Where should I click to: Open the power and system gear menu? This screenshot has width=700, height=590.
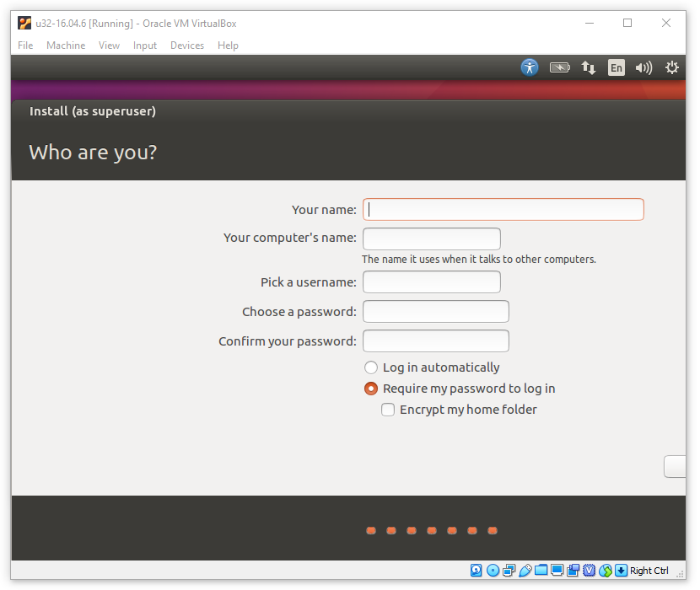point(672,67)
